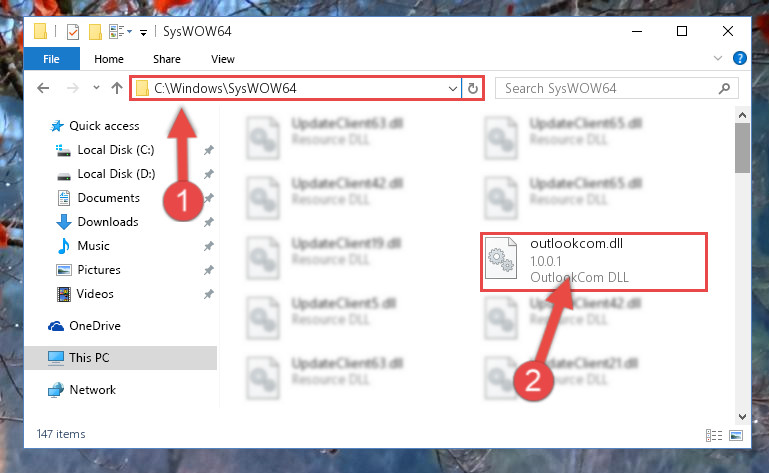Click the Up one level arrow
The width and height of the screenshot is (769, 473).
click(x=117, y=88)
